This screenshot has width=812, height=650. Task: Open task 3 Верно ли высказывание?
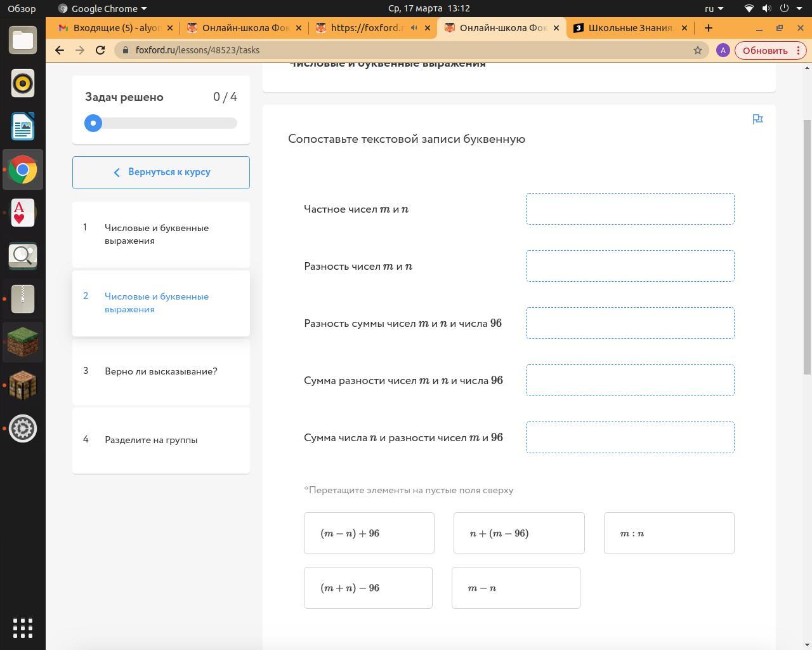161,371
